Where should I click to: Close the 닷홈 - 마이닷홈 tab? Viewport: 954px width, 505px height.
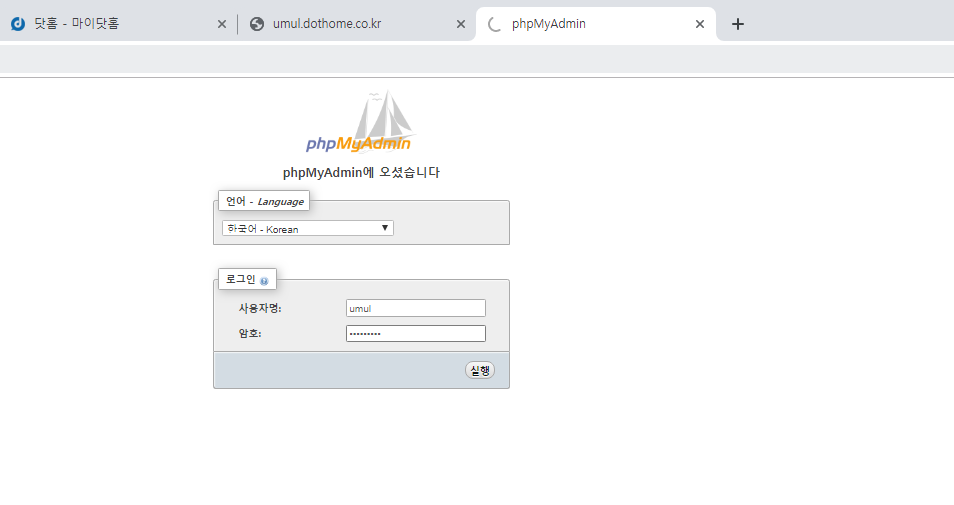pos(222,24)
